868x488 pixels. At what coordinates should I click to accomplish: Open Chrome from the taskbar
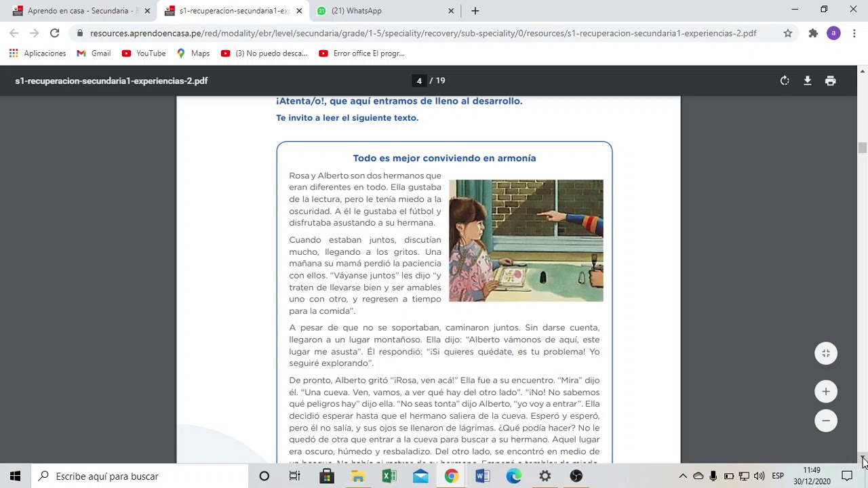coord(452,476)
